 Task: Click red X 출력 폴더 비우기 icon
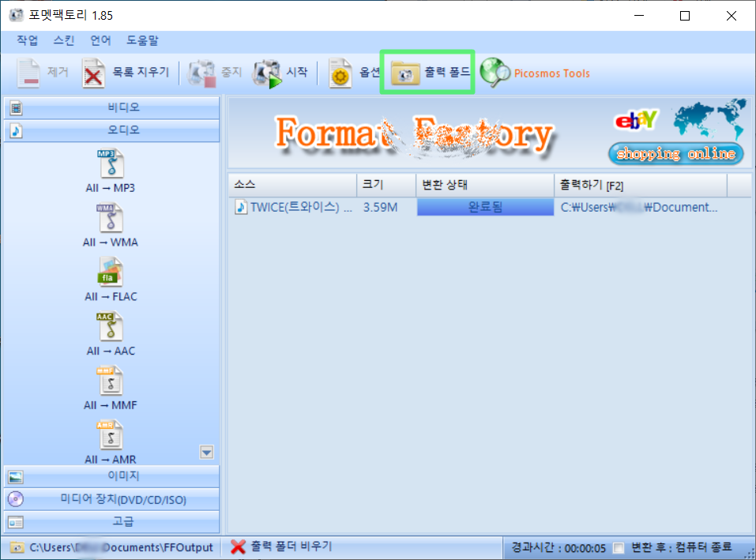[238, 547]
